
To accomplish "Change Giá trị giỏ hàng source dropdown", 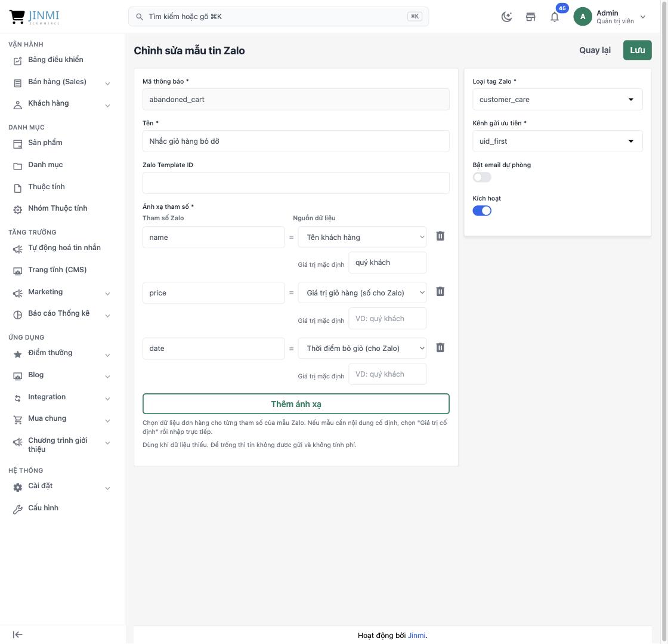I will [362, 292].
